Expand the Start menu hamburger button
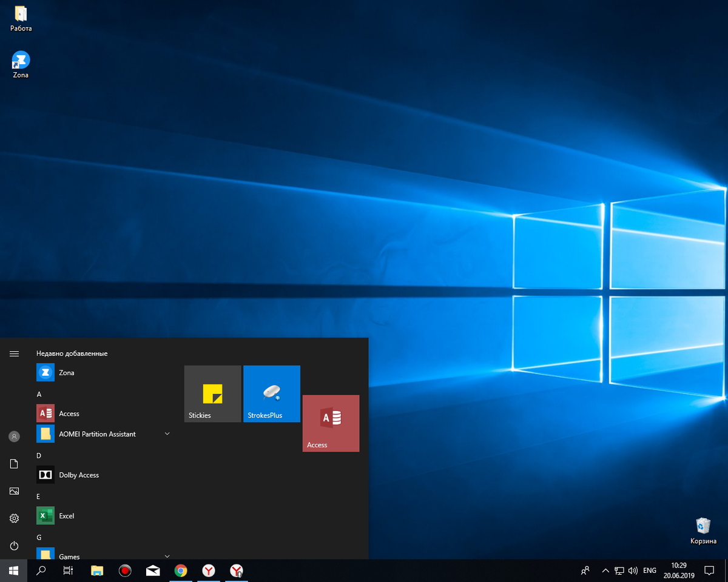Viewport: 728px width, 582px height. [14, 353]
